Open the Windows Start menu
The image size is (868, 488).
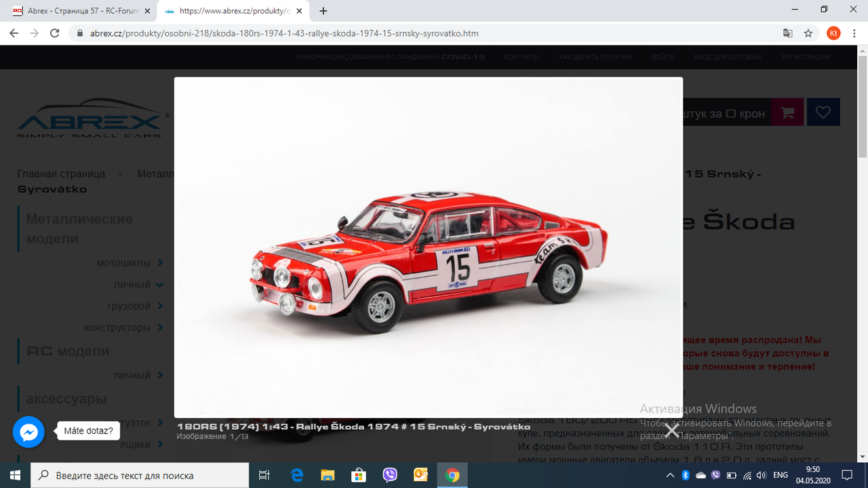coord(16,475)
